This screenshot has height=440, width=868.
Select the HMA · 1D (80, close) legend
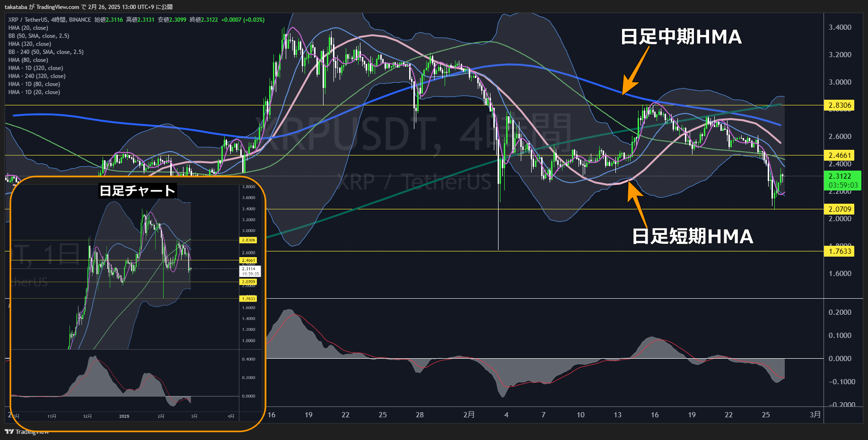coord(34,84)
